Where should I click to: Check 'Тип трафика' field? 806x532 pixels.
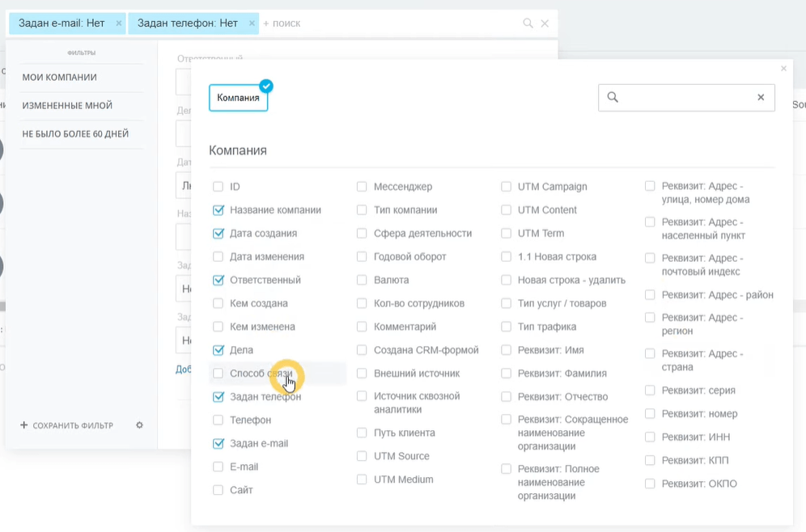(x=507, y=327)
